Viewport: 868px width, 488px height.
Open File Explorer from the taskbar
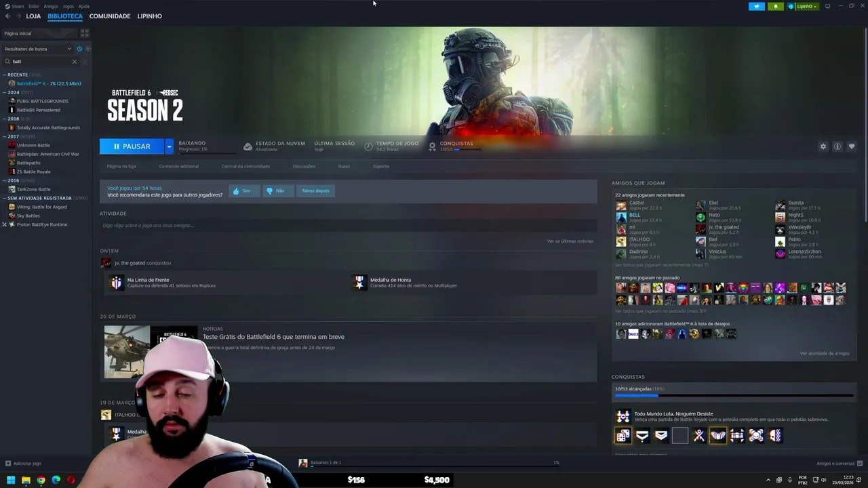(26, 480)
